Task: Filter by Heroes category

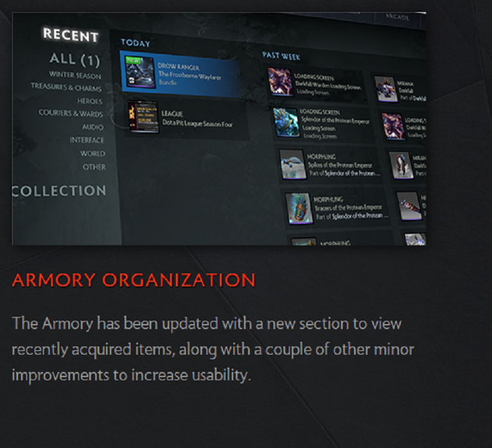Action: click(x=89, y=101)
